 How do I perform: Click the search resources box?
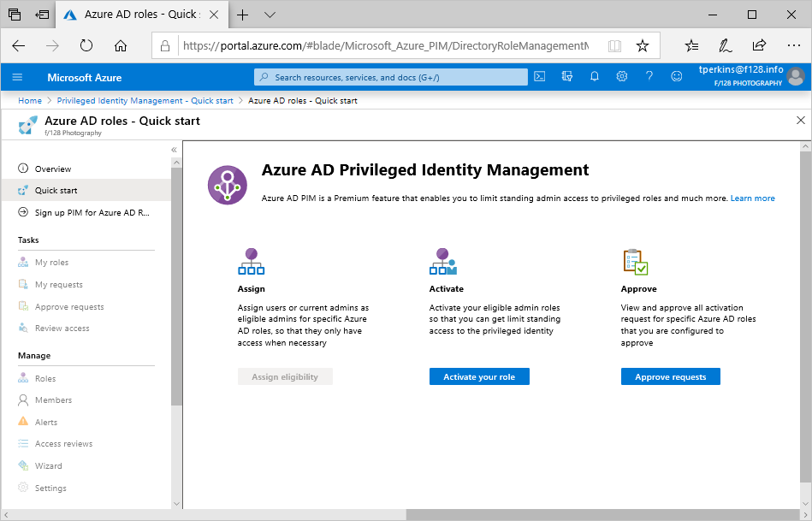[x=391, y=77]
